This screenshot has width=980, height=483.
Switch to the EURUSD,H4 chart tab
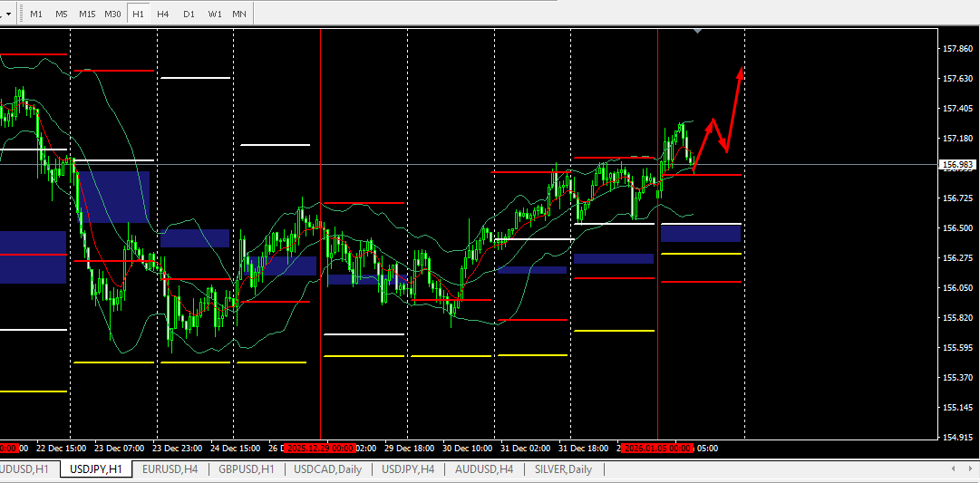170,469
